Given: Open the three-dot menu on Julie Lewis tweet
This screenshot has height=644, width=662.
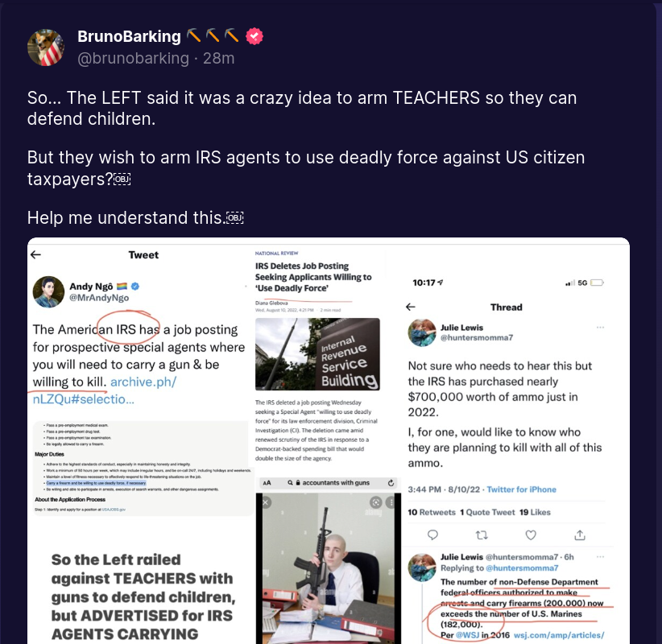Looking at the screenshot, I should [600, 328].
